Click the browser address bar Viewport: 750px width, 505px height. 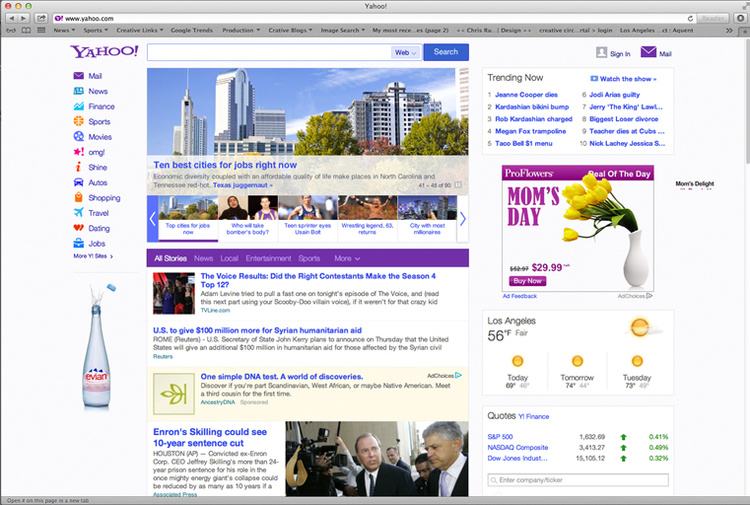pos(373,18)
